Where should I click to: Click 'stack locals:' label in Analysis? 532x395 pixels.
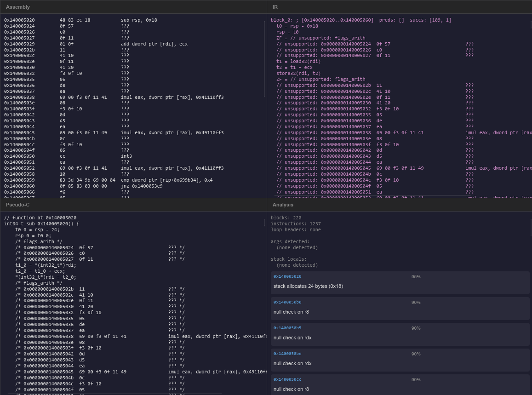tap(289, 259)
